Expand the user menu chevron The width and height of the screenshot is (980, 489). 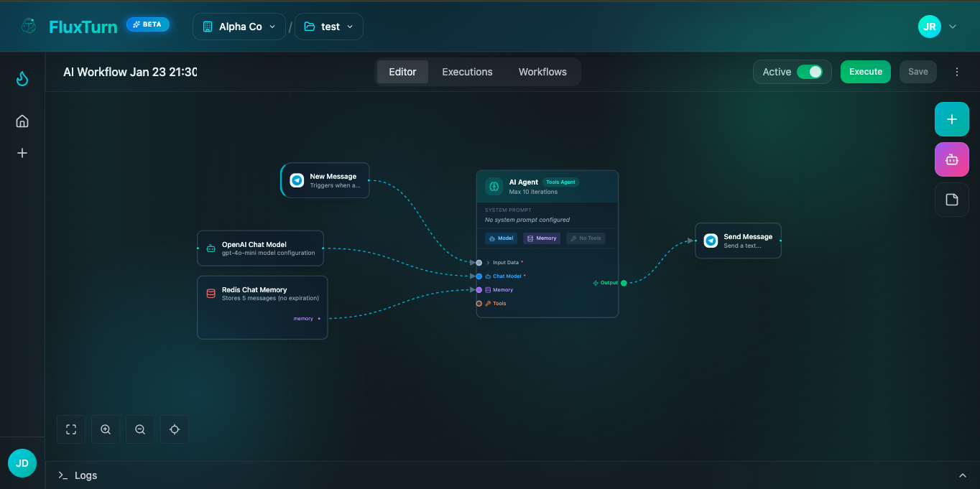pyautogui.click(x=953, y=27)
